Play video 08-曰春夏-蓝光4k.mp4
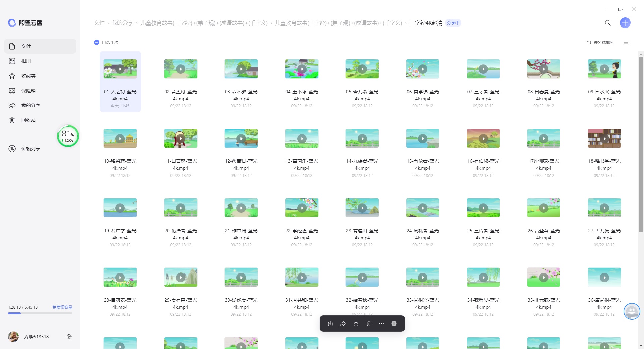 pyautogui.click(x=544, y=69)
